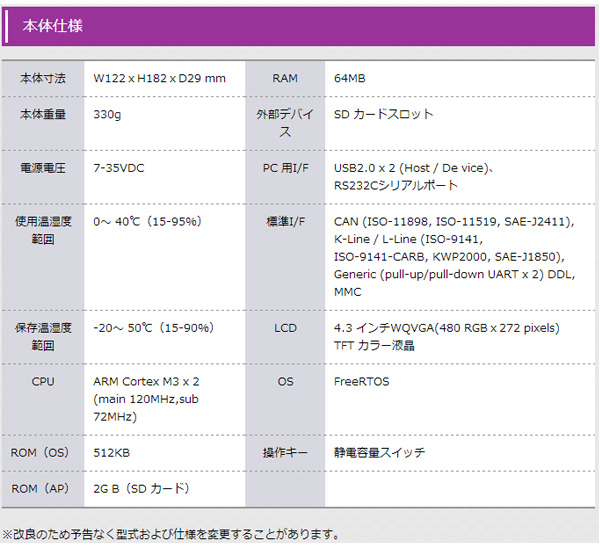Select the 操作キー label
600x550 pixels.
point(285,453)
